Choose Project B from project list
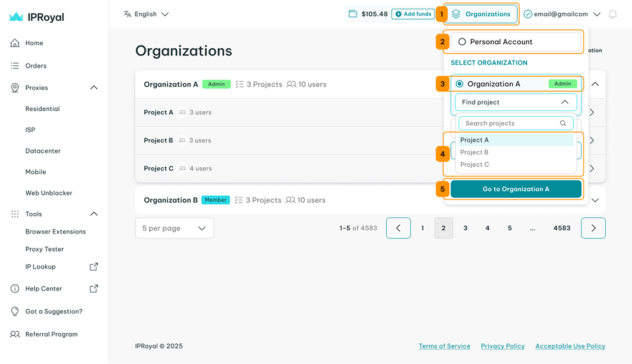Screen dimensions: 632x364 coord(475,152)
